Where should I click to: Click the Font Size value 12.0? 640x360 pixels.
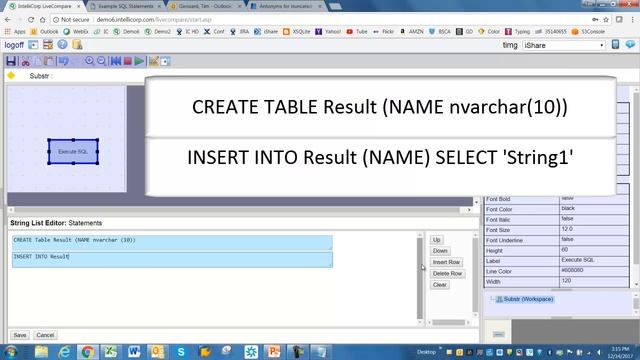pyautogui.click(x=594, y=229)
